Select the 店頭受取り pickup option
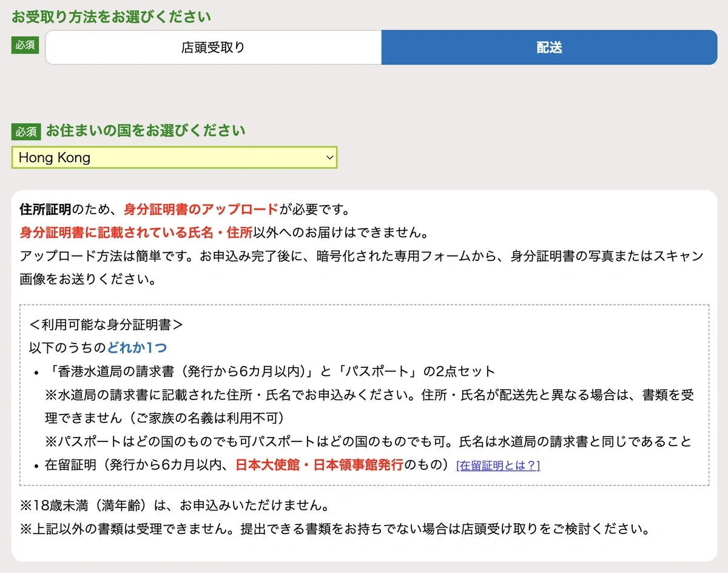Image resolution: width=728 pixels, height=573 pixels. (213, 47)
